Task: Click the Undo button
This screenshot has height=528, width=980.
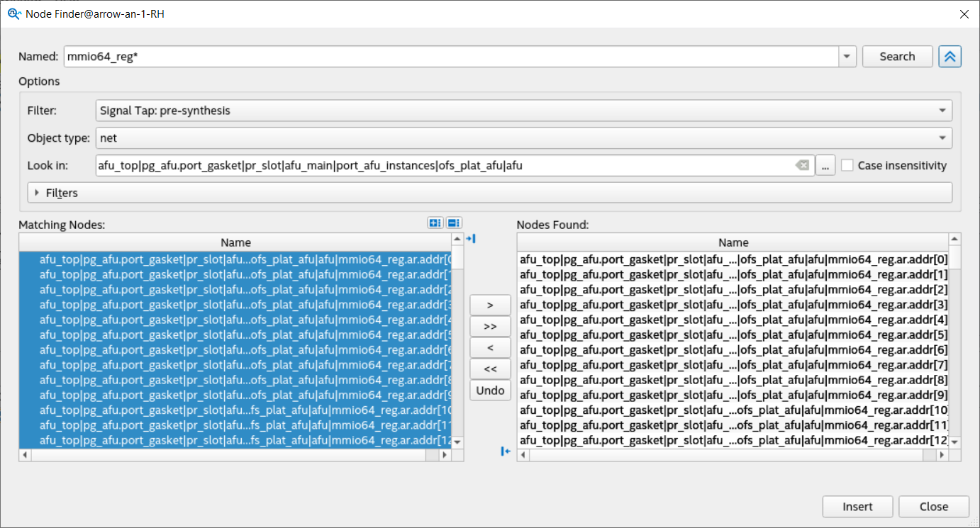Action: click(490, 391)
